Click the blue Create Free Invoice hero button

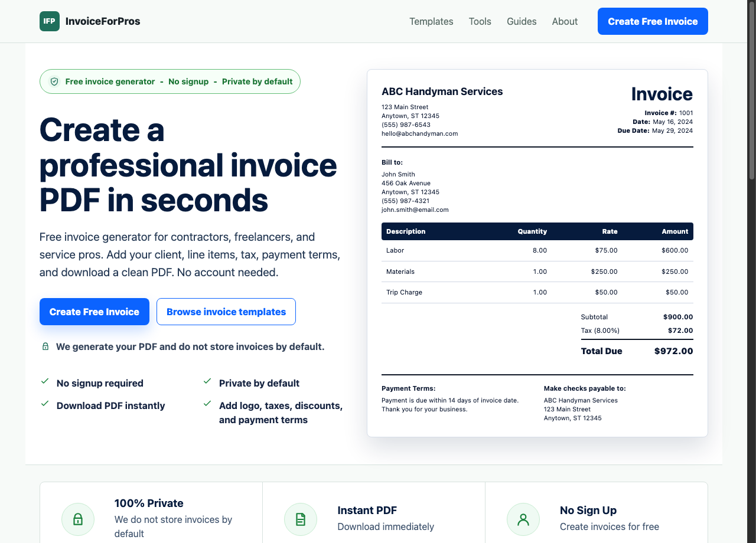[x=94, y=312]
